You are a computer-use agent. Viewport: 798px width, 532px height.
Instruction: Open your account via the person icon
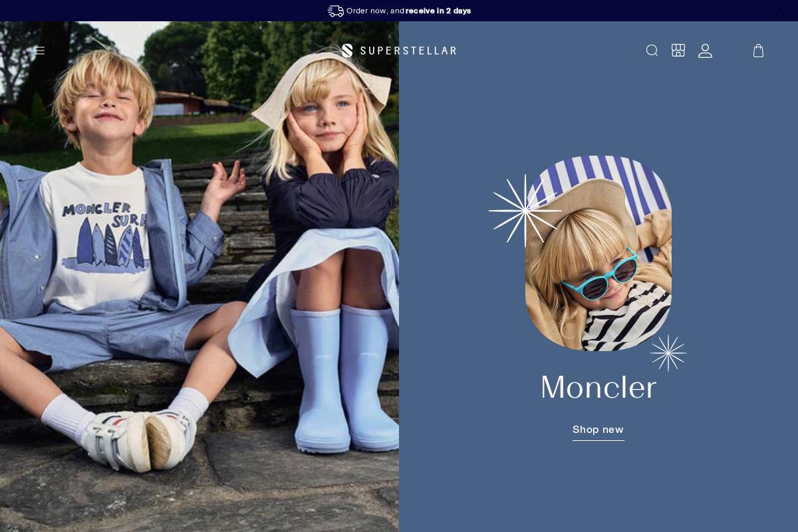click(705, 51)
